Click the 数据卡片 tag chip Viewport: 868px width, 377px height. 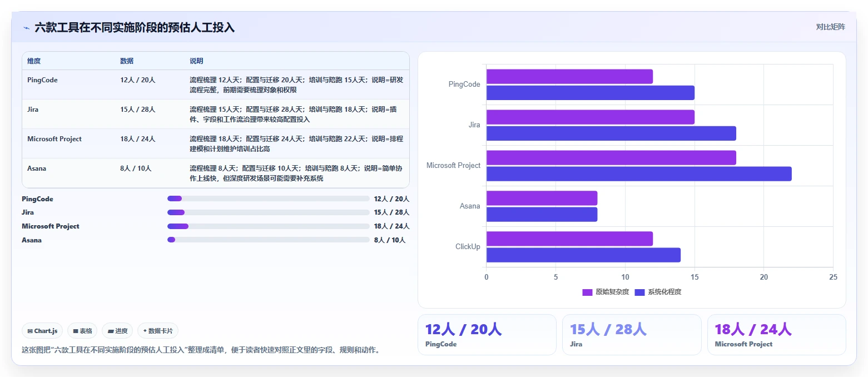pos(158,331)
